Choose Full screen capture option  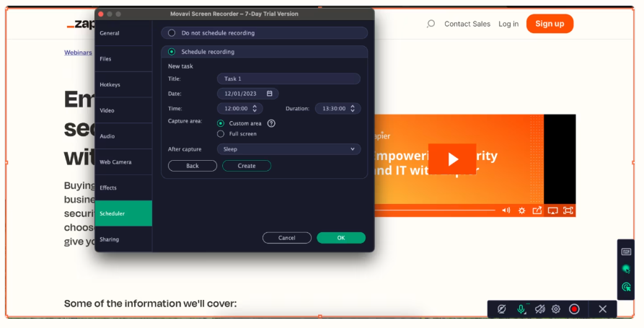221,134
